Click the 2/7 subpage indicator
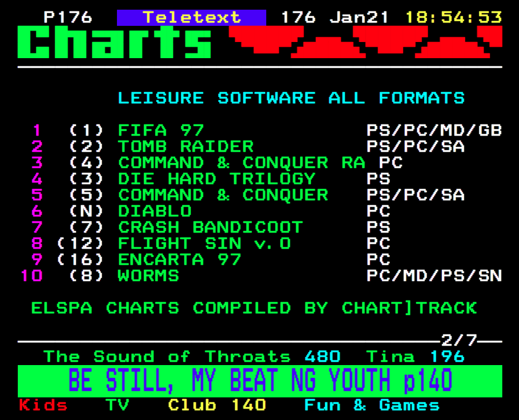The width and height of the screenshot is (519, 420). coord(459,340)
